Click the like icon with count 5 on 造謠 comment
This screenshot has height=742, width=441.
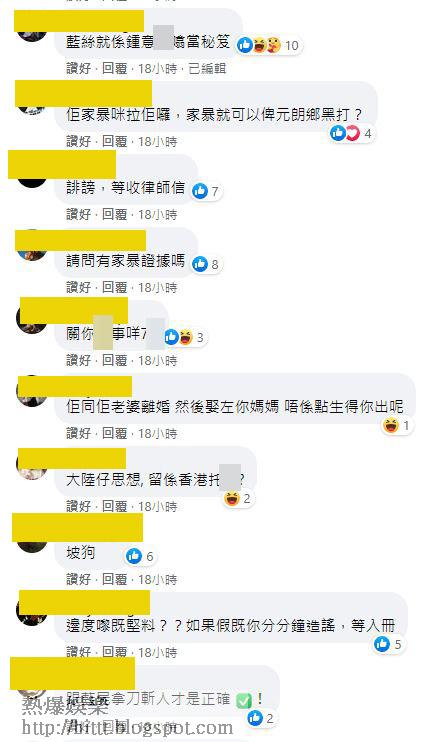coord(382,644)
